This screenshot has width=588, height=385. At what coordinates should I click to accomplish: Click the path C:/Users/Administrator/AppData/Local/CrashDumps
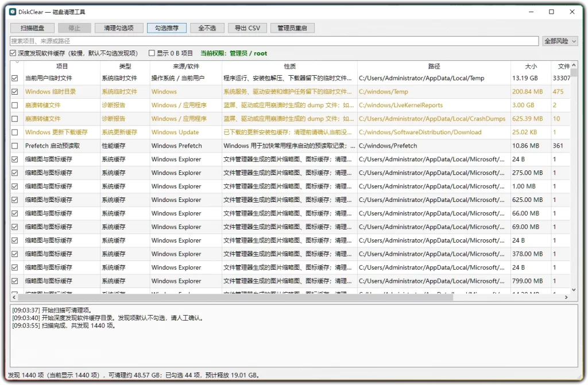coord(432,119)
